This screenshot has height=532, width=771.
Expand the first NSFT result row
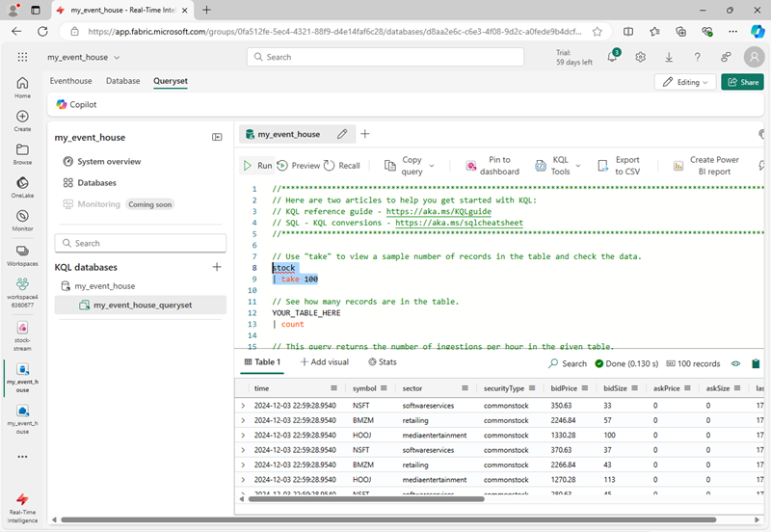243,406
